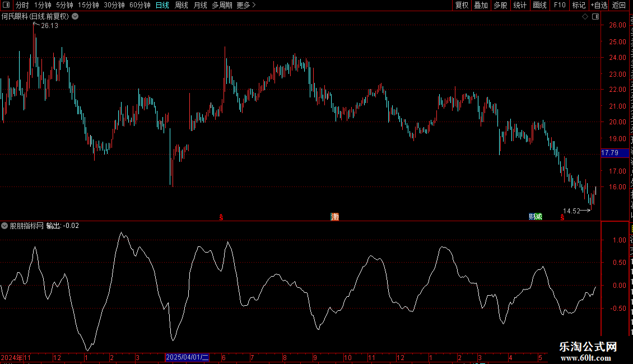Click the highlighted date 2025/04/01/二
Image resolution: width=633 pixels, height=364 pixels.
click(187, 357)
